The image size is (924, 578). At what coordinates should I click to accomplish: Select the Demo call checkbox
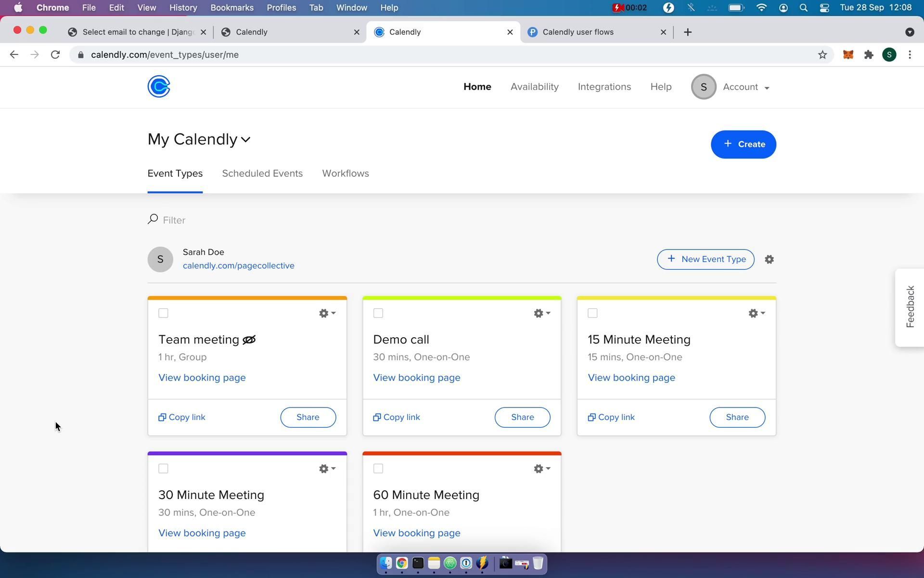coord(378,314)
